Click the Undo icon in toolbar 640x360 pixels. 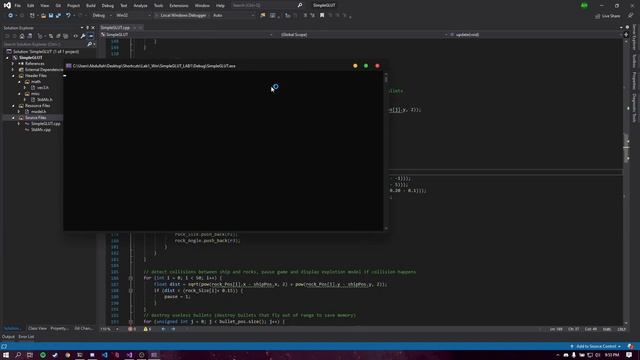tap(68, 16)
